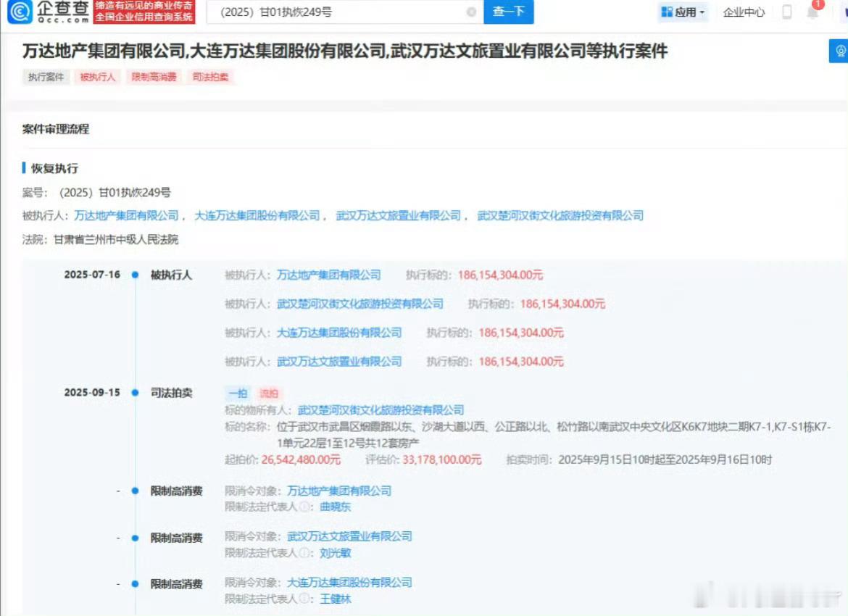
Task: Select the case number text (2025) 甘01执恢249号
Action: (x=115, y=193)
